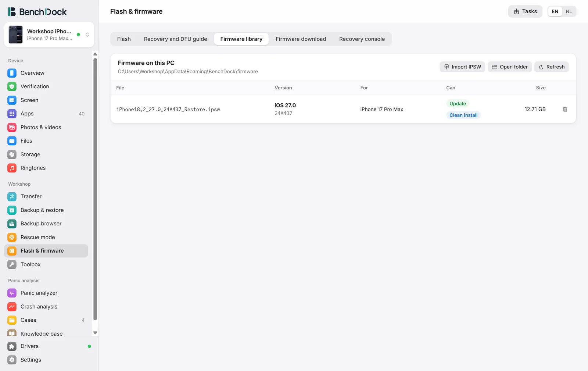Click the iPhone 17 Pro Max cell
The width and height of the screenshot is (588, 371).
point(381,110)
